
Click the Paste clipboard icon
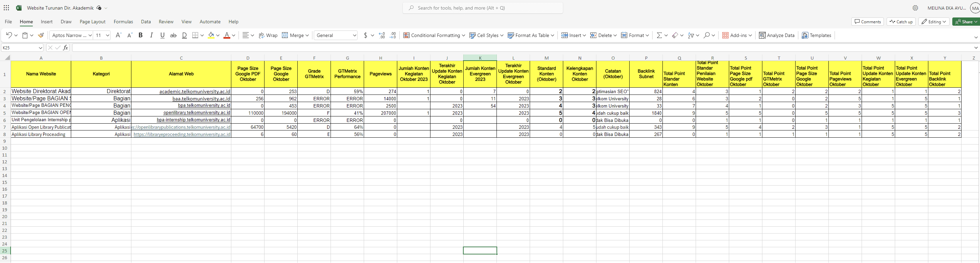coord(25,35)
